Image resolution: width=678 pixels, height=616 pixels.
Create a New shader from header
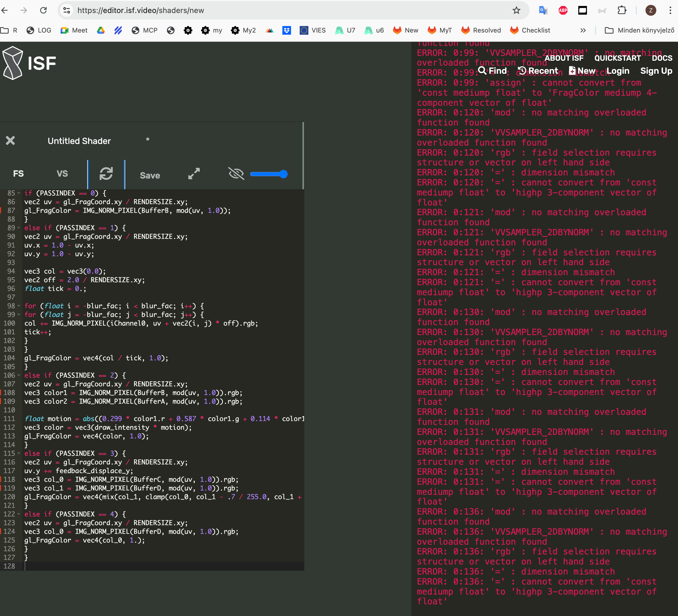click(582, 71)
